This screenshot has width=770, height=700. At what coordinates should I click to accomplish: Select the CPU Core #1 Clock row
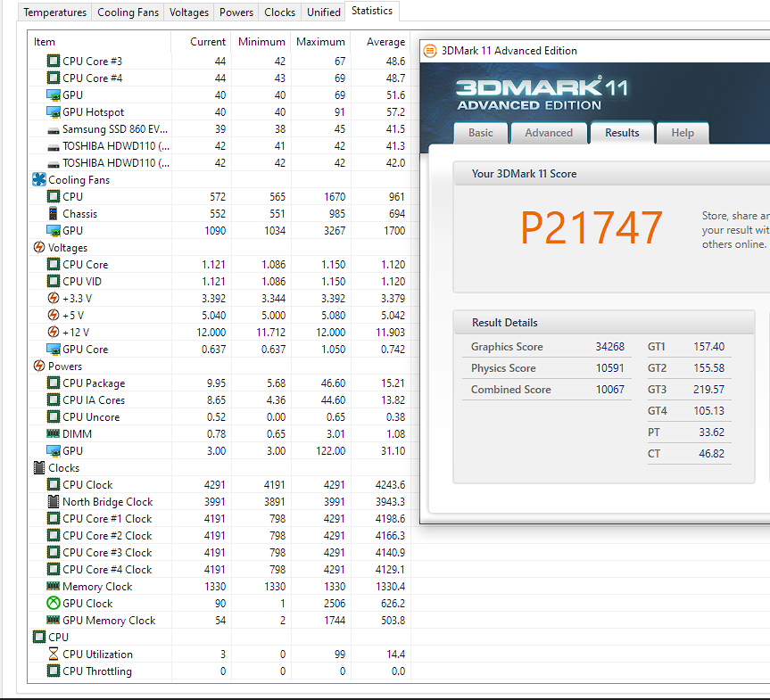pos(219,518)
